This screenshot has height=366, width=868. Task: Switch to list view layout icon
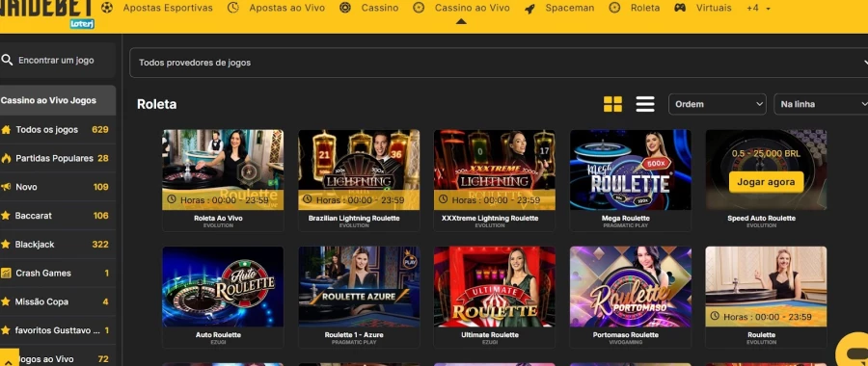point(645,104)
